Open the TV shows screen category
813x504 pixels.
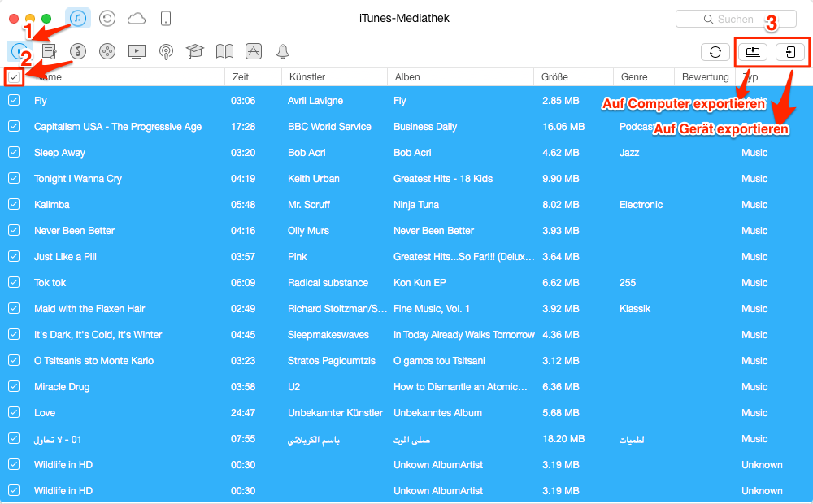[x=137, y=51]
